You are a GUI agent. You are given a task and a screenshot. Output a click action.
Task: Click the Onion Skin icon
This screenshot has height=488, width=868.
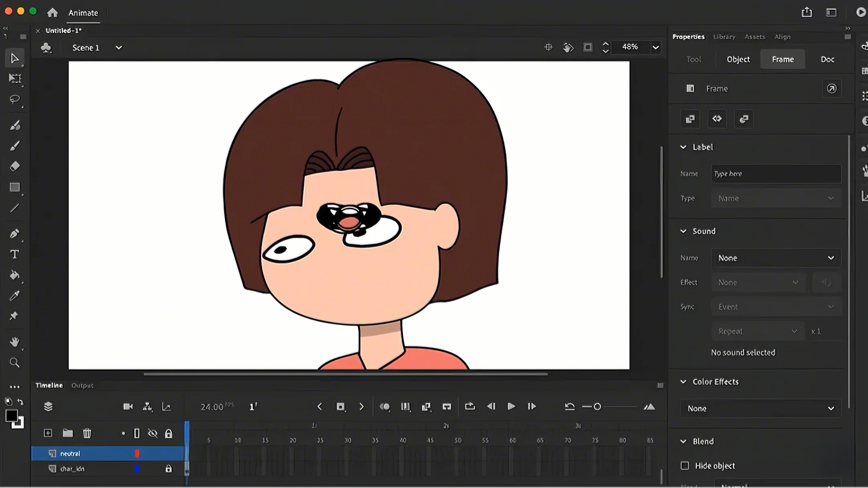click(x=385, y=407)
